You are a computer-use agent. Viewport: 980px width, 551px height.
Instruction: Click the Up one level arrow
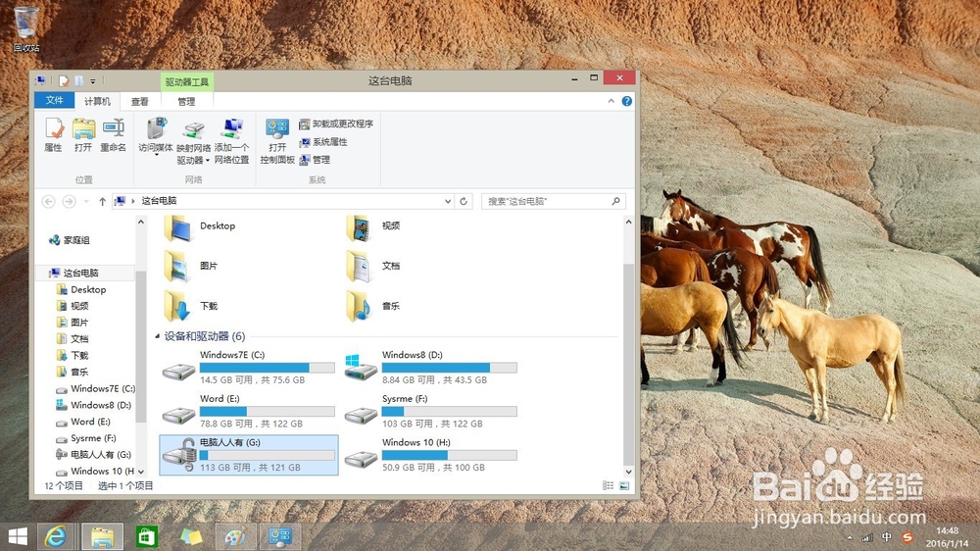coord(103,201)
